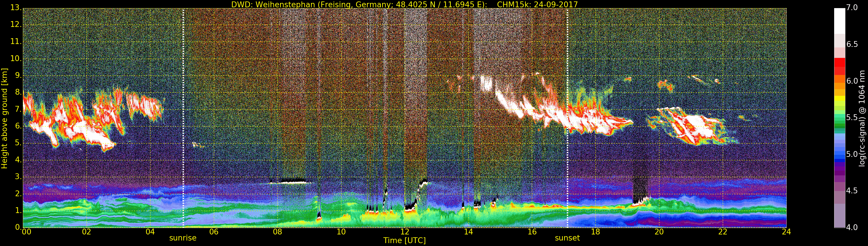Click time tick 08 on x-axis
868x246 pixels.
coord(277,232)
